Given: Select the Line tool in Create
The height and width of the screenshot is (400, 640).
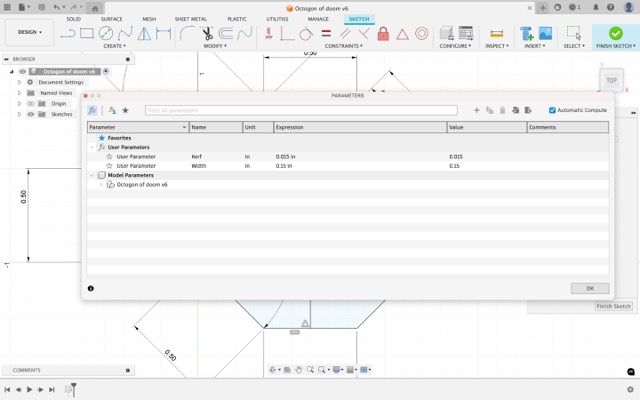Looking at the screenshot, I should [x=68, y=33].
